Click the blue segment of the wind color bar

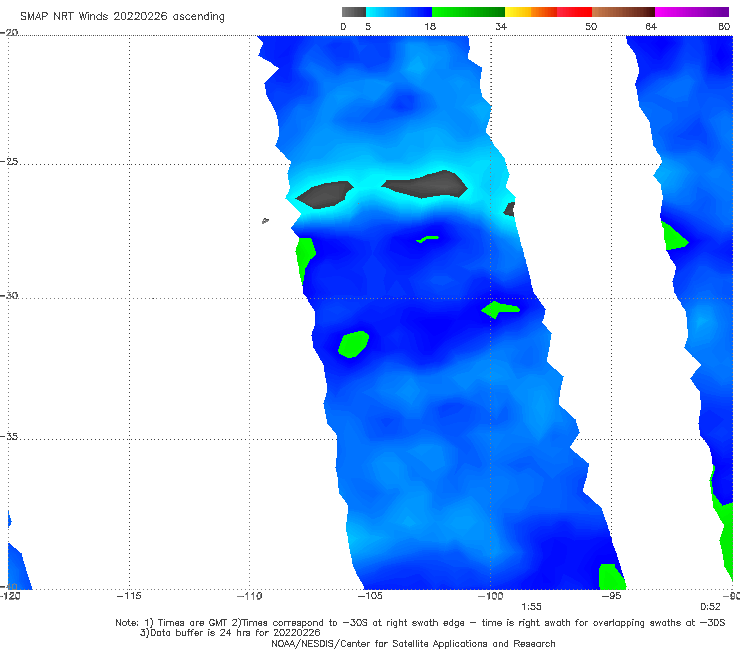399,12
